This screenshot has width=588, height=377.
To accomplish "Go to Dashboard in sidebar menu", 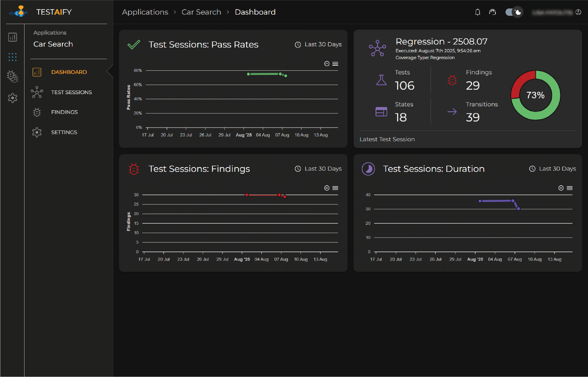I will [x=69, y=72].
